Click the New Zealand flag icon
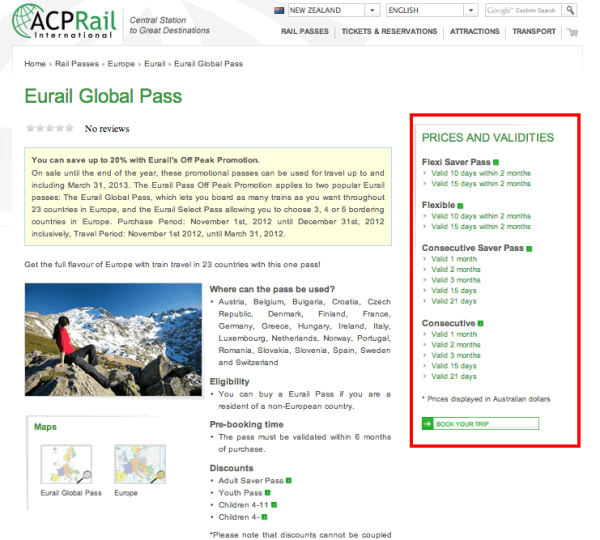 pyautogui.click(x=279, y=10)
